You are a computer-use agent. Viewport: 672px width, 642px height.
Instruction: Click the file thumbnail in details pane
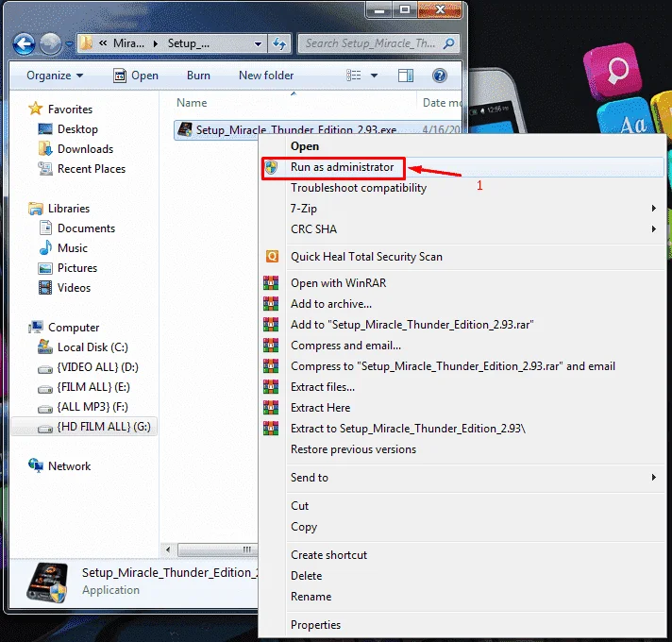point(47,583)
